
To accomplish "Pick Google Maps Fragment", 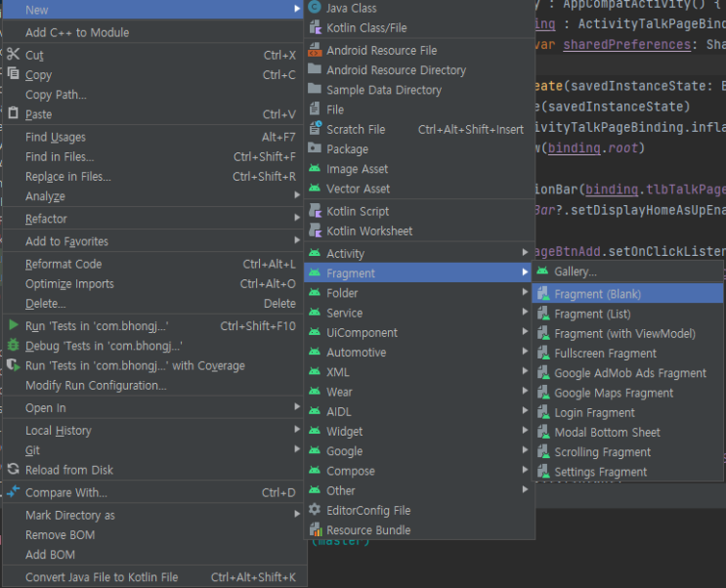I will point(627,393).
